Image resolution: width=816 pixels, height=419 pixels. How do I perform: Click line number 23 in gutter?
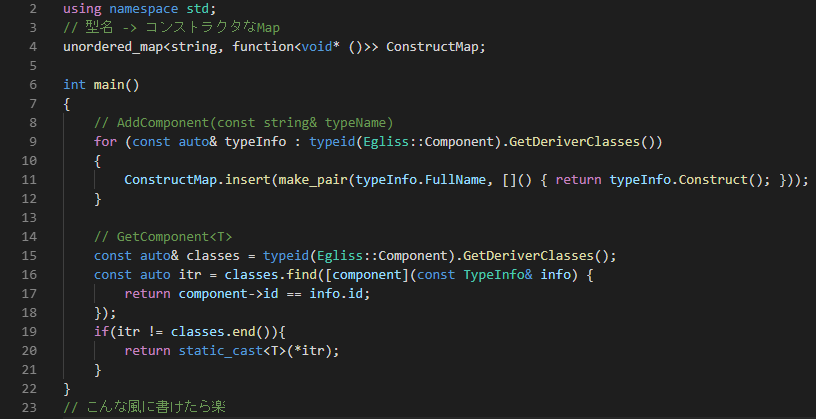[x=29, y=407]
